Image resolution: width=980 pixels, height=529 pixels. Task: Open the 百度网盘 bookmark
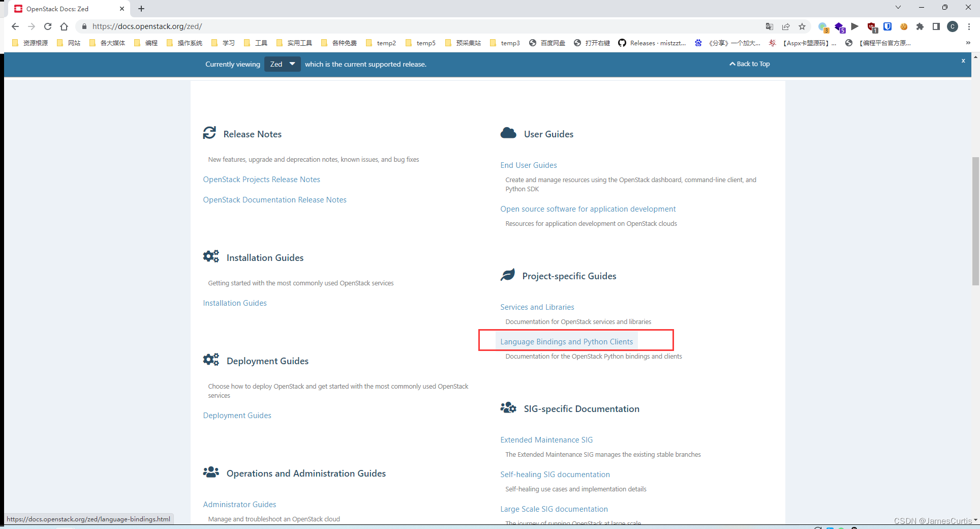(x=547, y=43)
